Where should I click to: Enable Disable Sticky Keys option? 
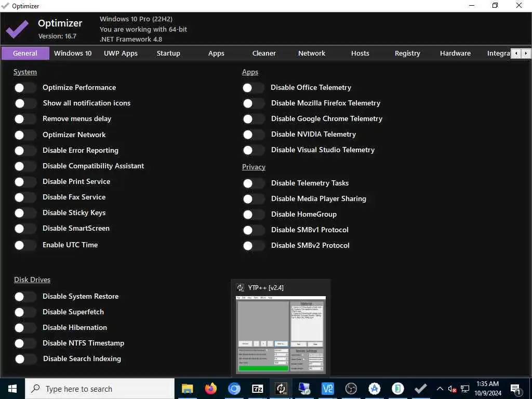click(25, 212)
